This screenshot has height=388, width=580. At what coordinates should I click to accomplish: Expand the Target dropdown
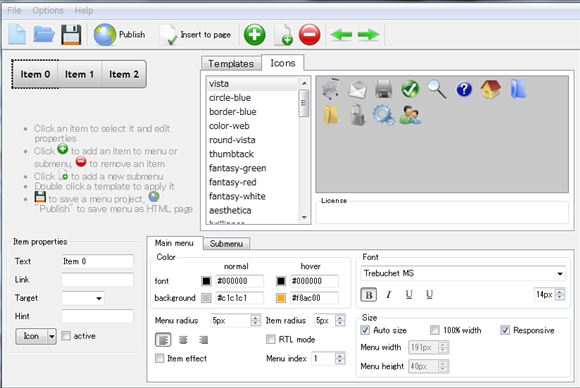83,298
